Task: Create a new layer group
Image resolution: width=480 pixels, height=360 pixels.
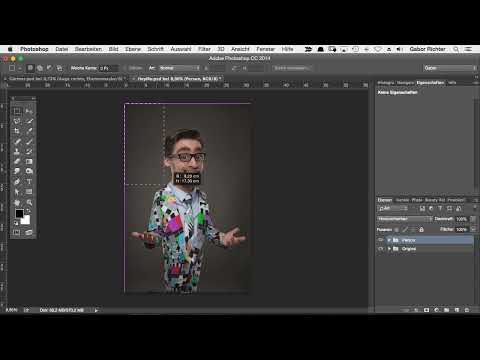Action: pos(447,310)
